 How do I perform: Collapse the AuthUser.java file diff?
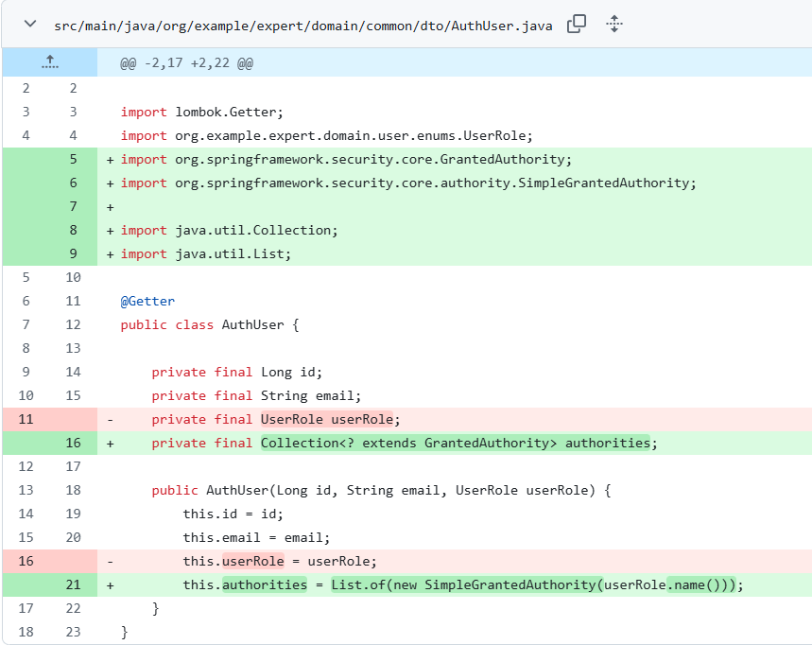coord(30,24)
